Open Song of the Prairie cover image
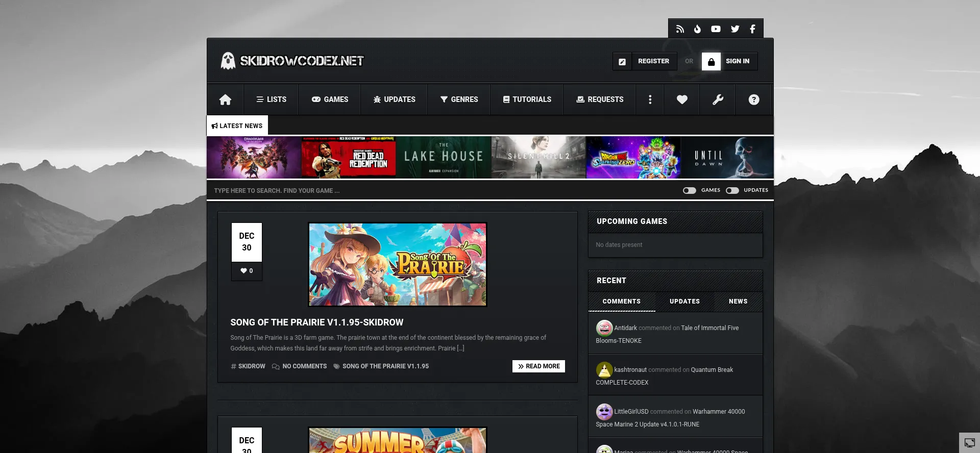 click(398, 264)
